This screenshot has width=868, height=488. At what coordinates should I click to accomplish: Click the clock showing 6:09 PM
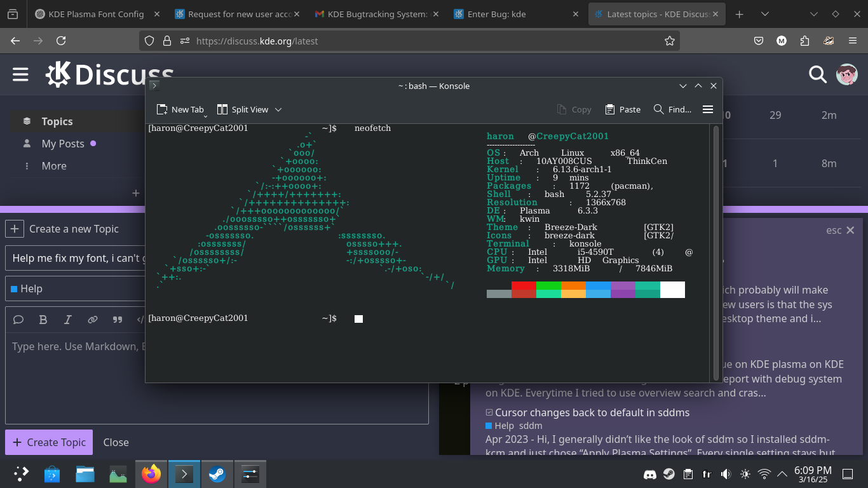coord(813,474)
